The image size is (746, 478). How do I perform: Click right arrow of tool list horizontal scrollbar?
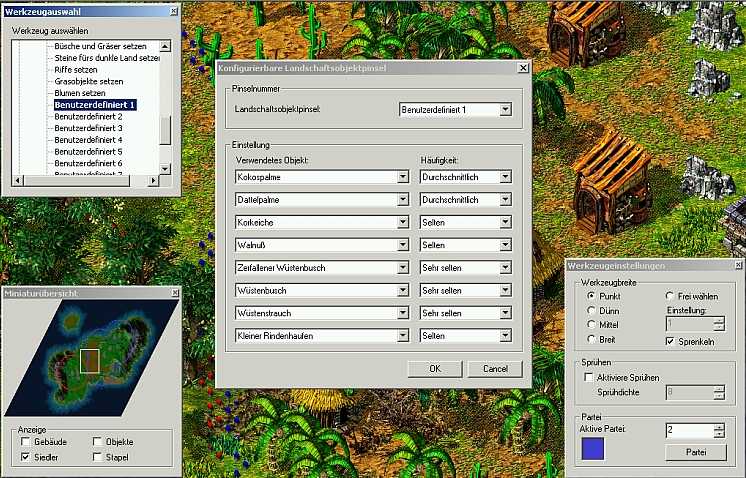(x=153, y=181)
